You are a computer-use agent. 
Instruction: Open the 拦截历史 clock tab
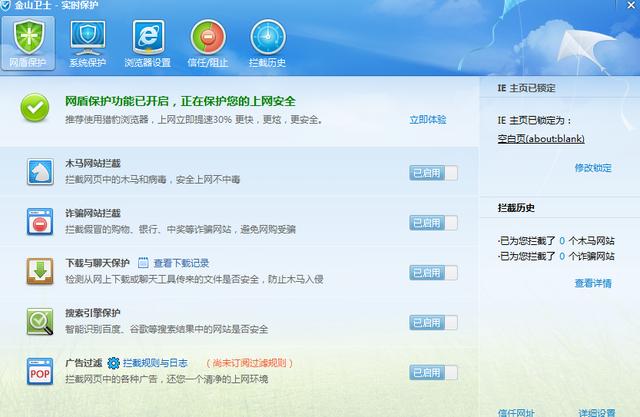[x=267, y=44]
